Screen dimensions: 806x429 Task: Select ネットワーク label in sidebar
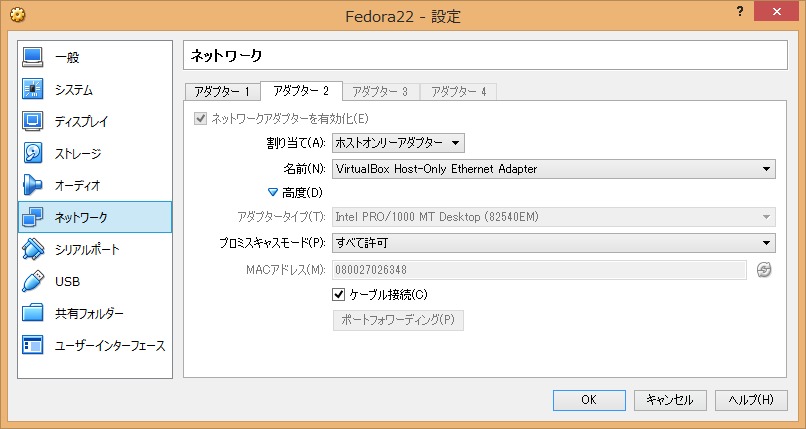pos(81,217)
